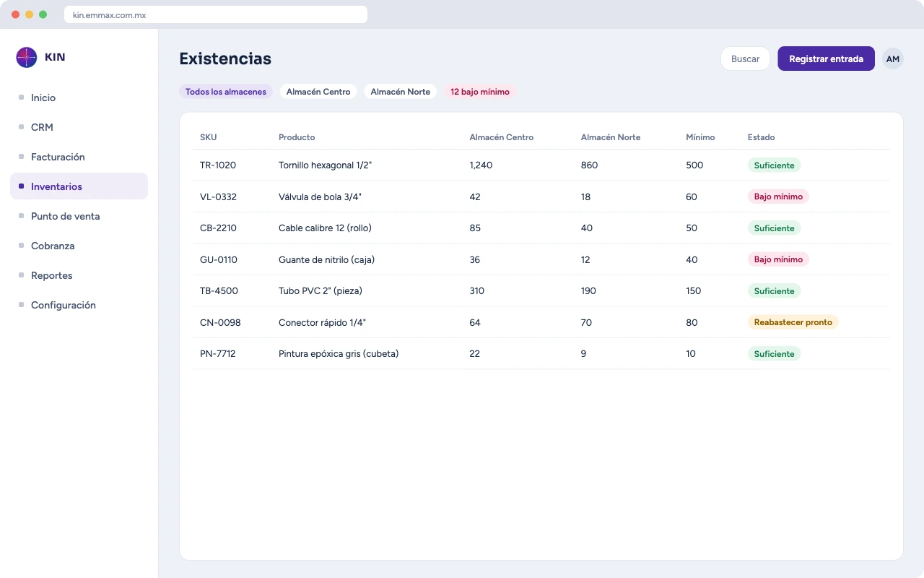Click the browser address bar
The height and width of the screenshot is (578, 924).
point(216,14)
